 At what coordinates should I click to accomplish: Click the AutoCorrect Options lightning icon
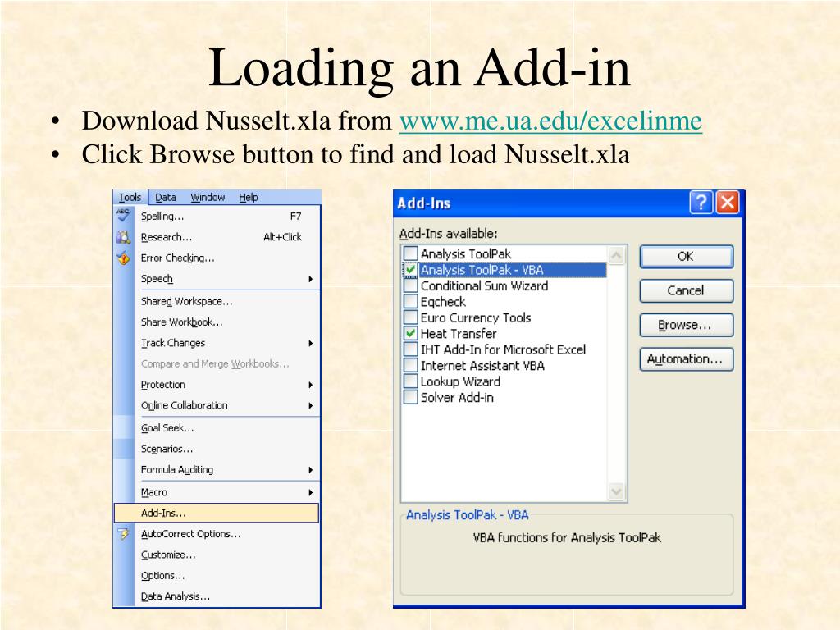pos(124,533)
